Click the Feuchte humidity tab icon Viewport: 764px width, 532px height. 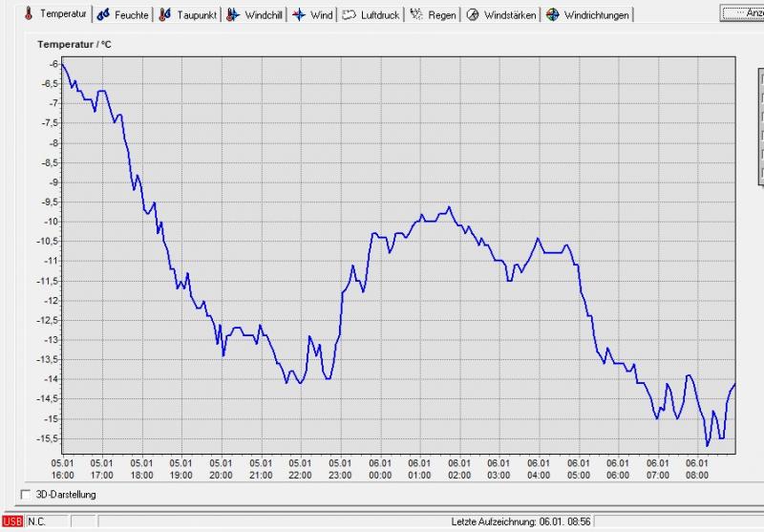(103, 15)
